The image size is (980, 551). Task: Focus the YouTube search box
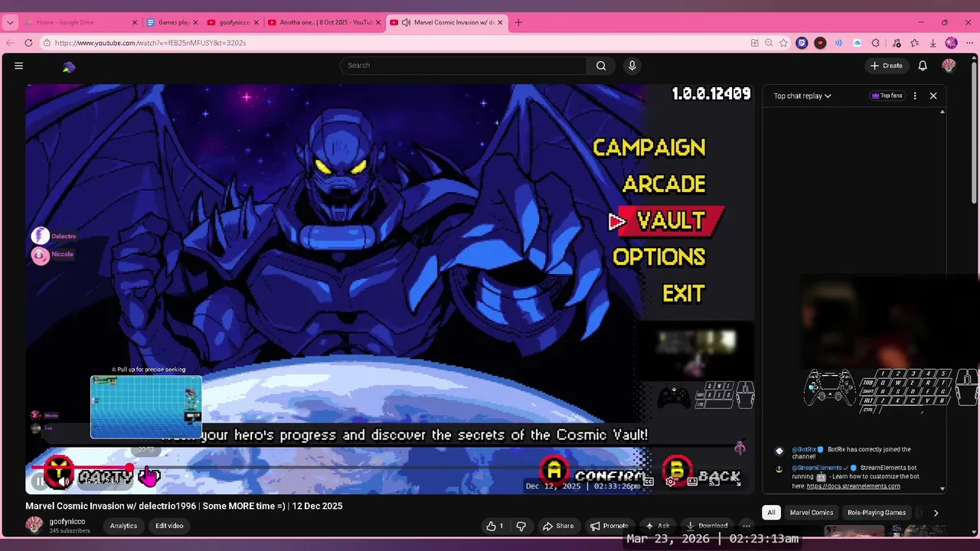463,66
